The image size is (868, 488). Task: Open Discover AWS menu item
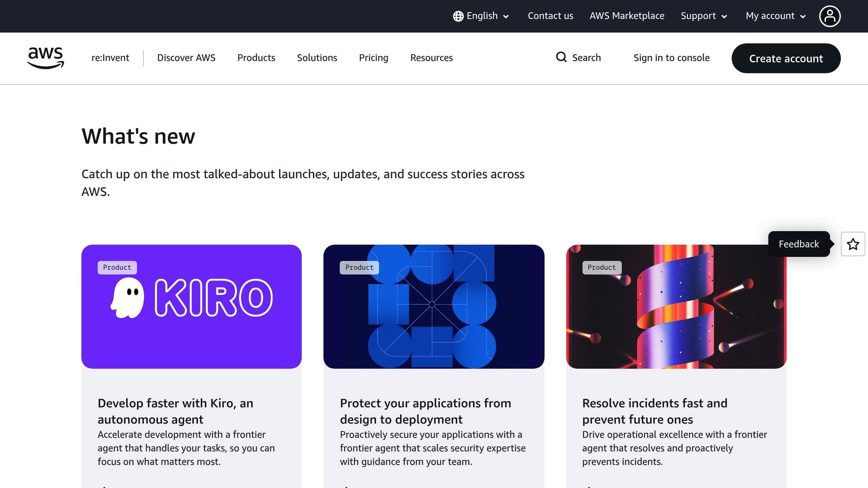pyautogui.click(x=186, y=58)
